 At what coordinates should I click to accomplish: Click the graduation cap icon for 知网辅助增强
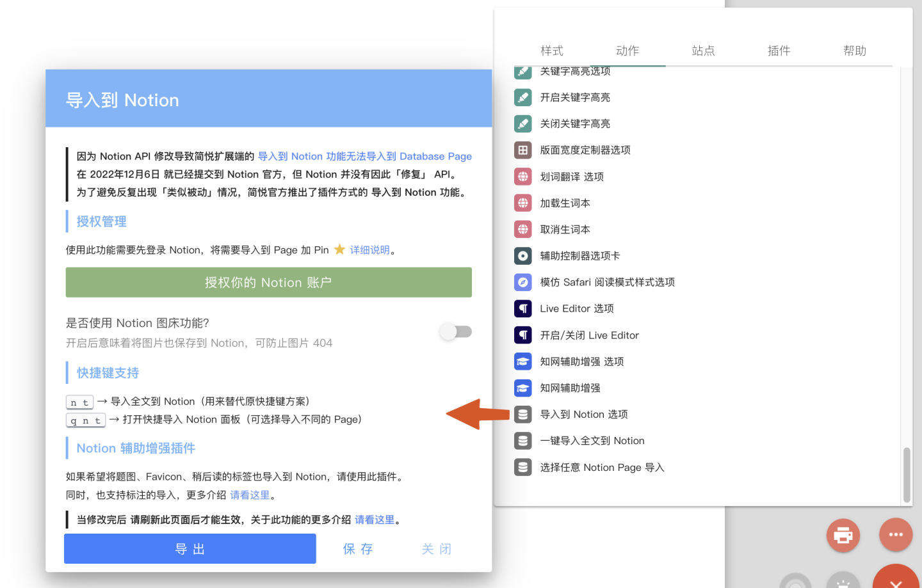coord(523,388)
